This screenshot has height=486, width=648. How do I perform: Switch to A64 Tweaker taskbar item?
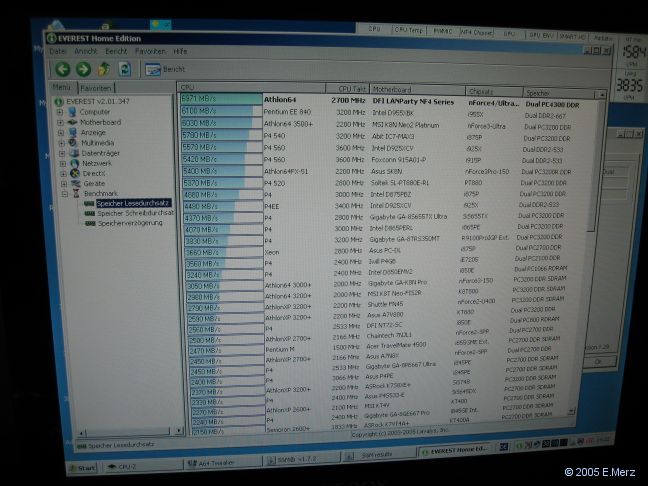click(222, 463)
